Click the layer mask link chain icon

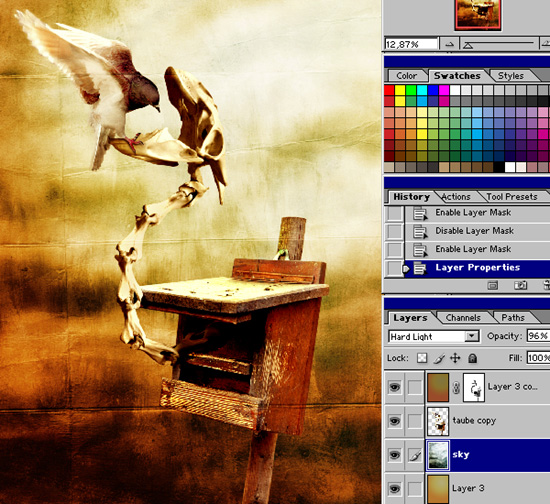click(x=456, y=388)
